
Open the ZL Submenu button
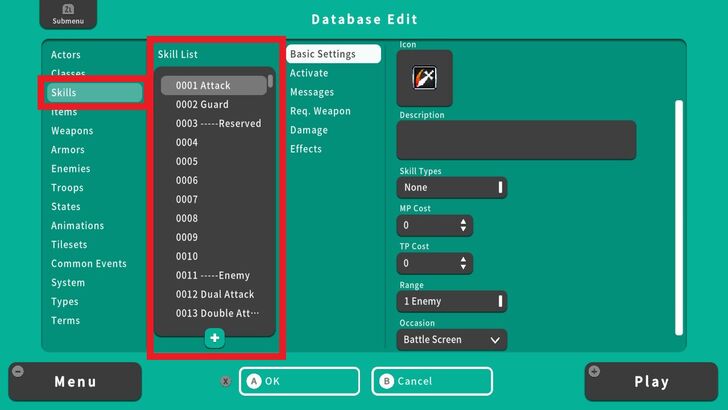(62, 14)
